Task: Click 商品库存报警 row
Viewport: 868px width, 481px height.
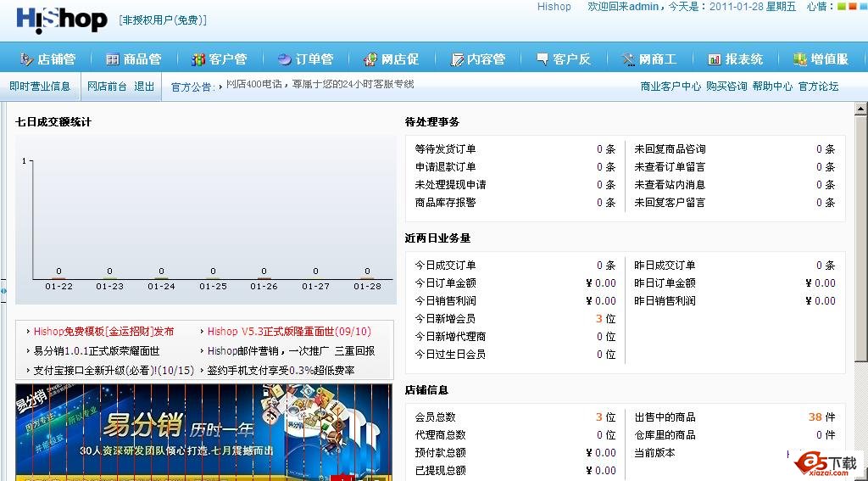Action: point(515,202)
